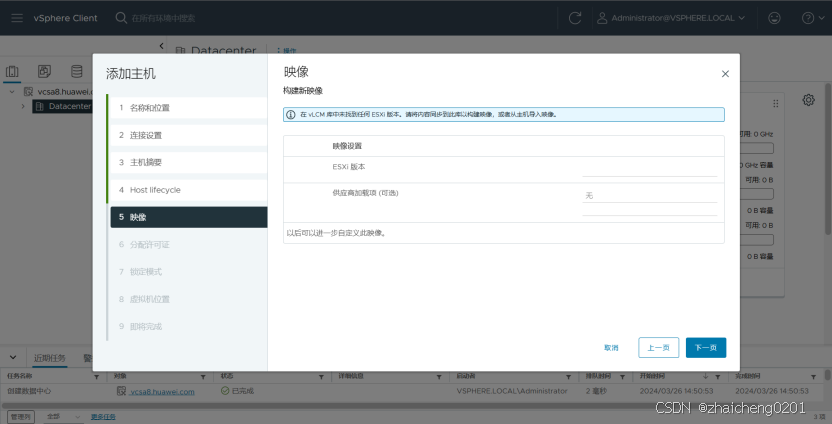This screenshot has height=424, width=832.
Task: Click 取消 to cancel wizard
Action: pyautogui.click(x=611, y=348)
